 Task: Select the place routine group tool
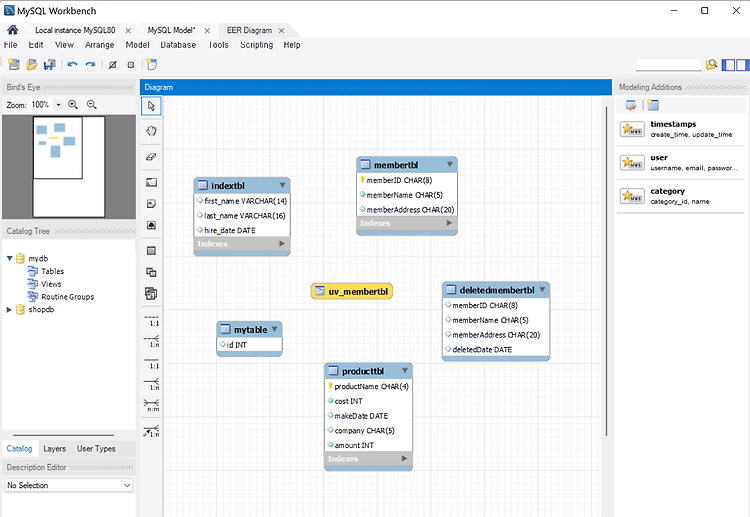(x=151, y=293)
